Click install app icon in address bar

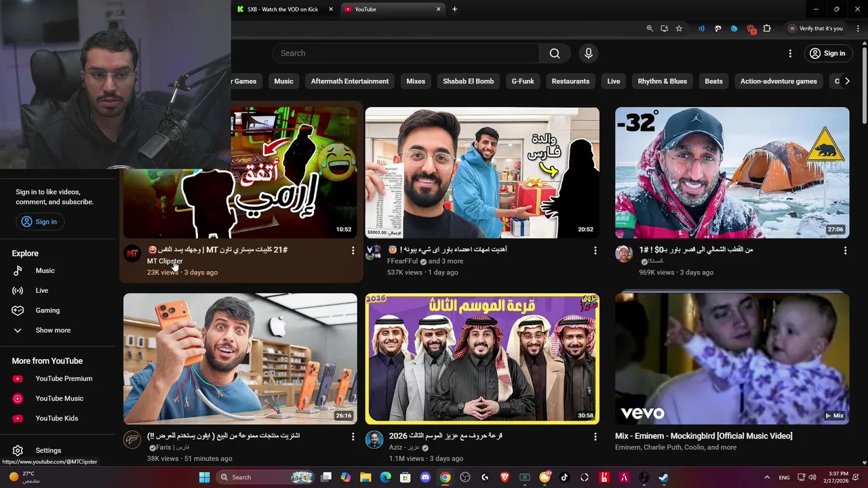(665, 28)
